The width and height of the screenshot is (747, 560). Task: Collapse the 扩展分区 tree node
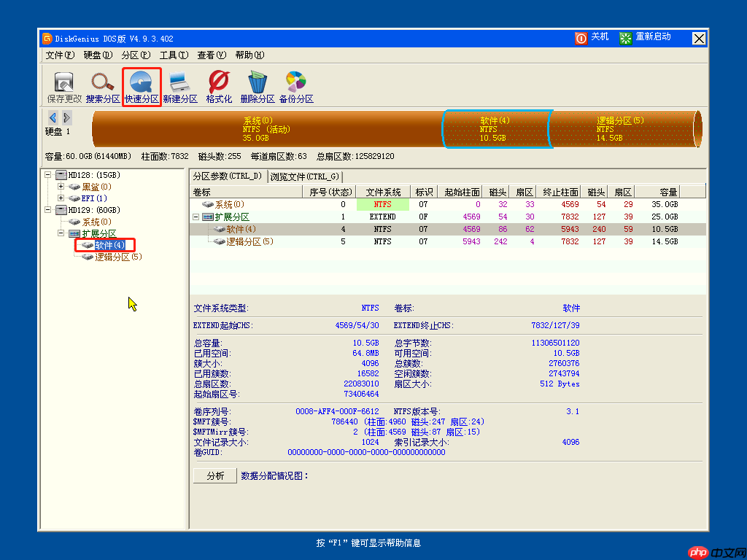[x=61, y=233]
